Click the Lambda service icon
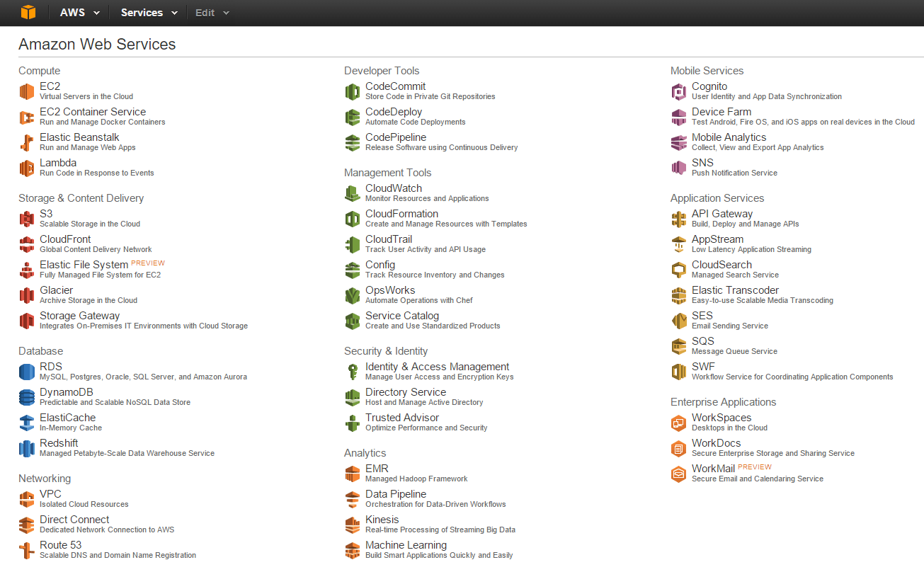This screenshot has width=924, height=572. (27, 168)
